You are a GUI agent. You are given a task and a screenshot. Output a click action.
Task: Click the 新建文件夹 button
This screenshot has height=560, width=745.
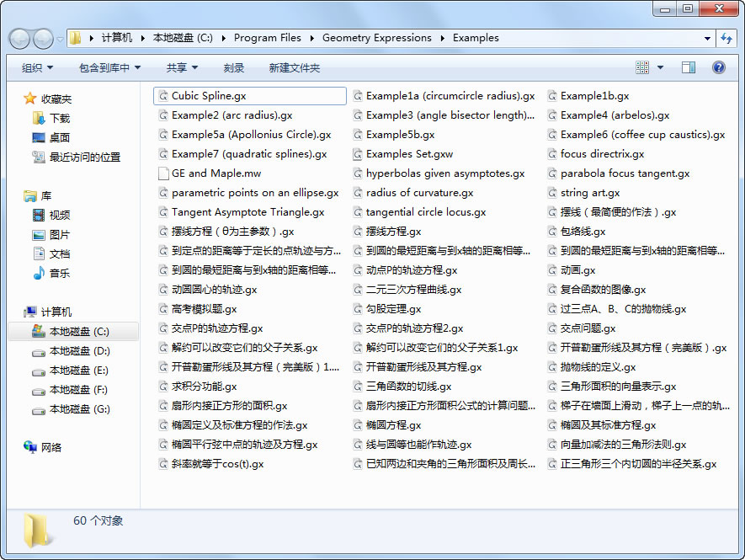point(294,68)
